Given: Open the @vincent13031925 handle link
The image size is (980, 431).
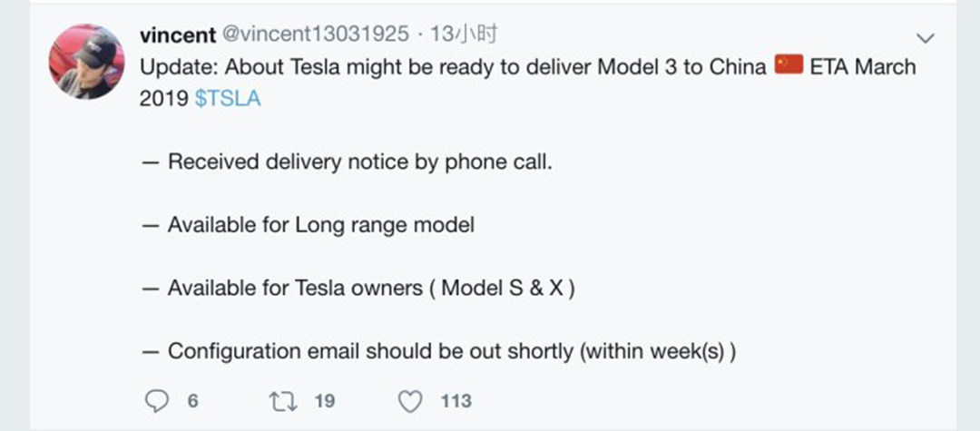Looking at the screenshot, I should (316, 35).
